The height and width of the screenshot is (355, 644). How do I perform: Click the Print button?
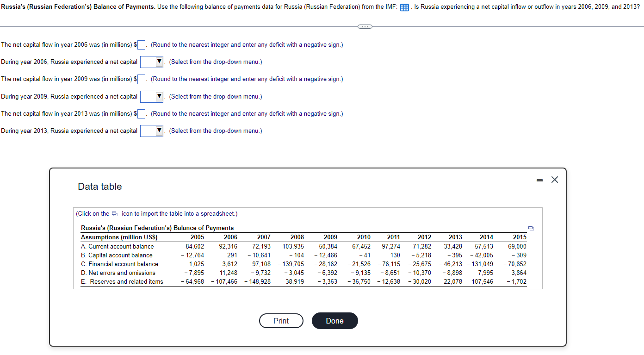(281, 321)
